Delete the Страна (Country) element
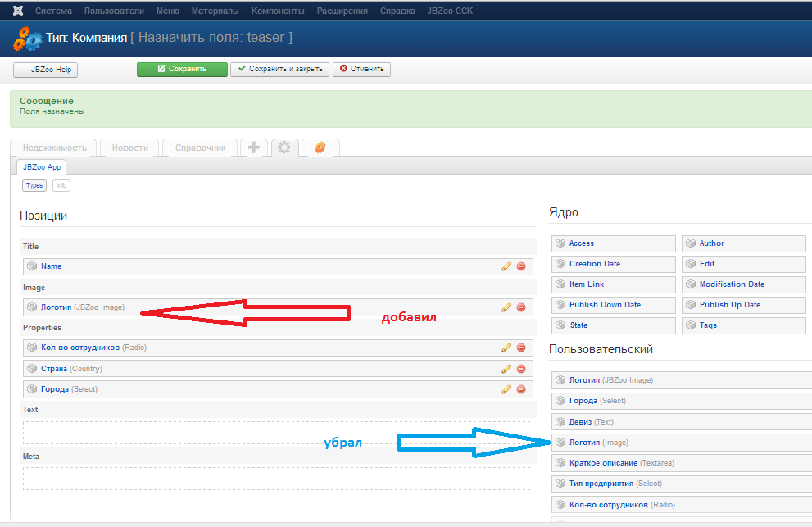The width and height of the screenshot is (812, 527). pos(520,369)
